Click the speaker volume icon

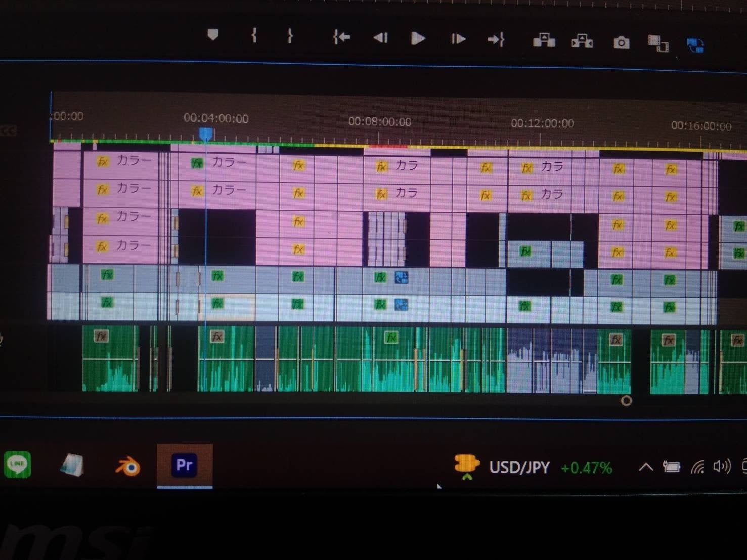pyautogui.click(x=722, y=466)
